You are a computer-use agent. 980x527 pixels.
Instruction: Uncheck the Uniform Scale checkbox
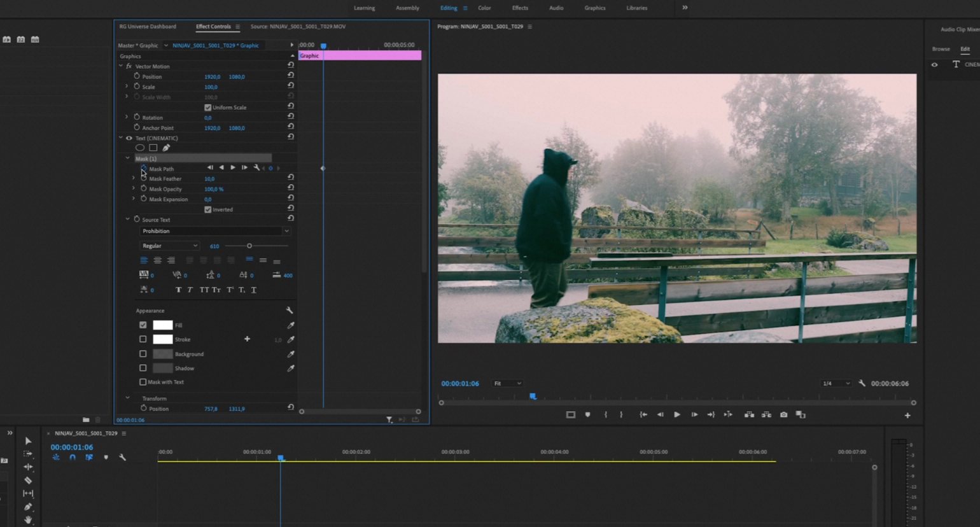[207, 108]
